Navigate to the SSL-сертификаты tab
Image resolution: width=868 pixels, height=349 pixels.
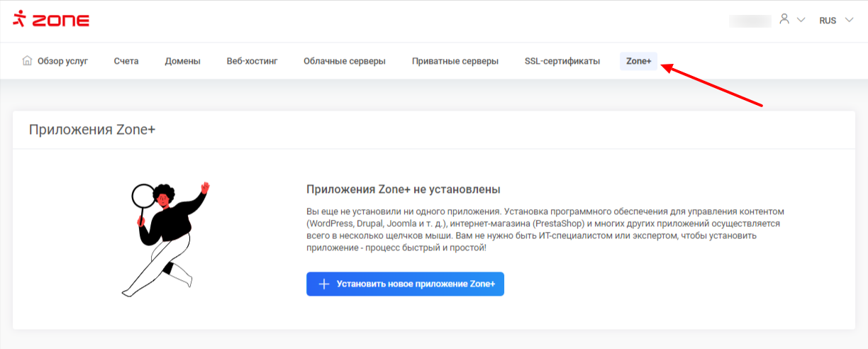pyautogui.click(x=562, y=61)
